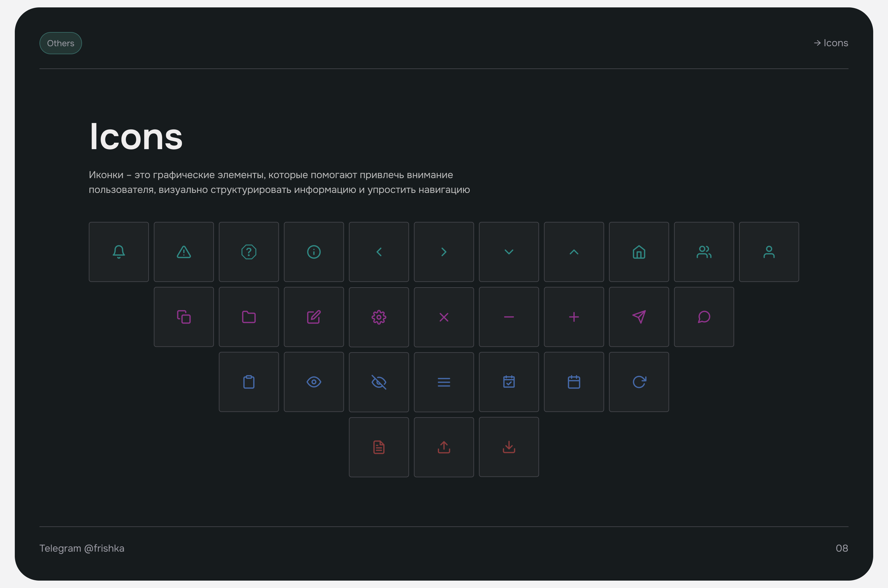The width and height of the screenshot is (888, 588).
Task: Click the blue refresh arrow icon
Action: pos(639,382)
